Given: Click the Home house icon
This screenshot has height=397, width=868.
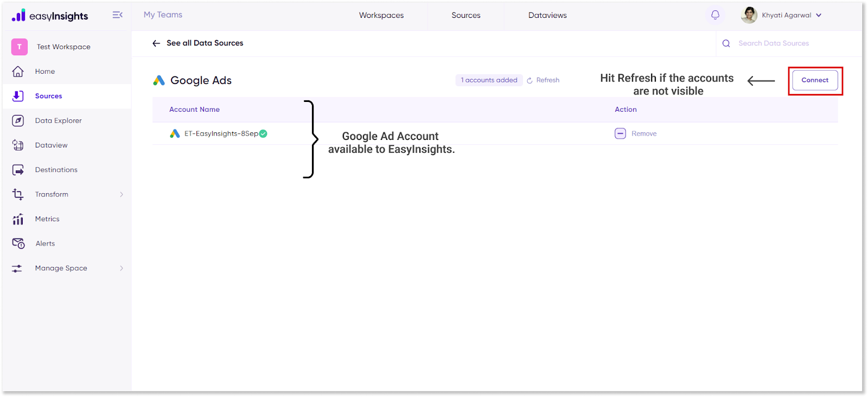Looking at the screenshot, I should point(18,72).
